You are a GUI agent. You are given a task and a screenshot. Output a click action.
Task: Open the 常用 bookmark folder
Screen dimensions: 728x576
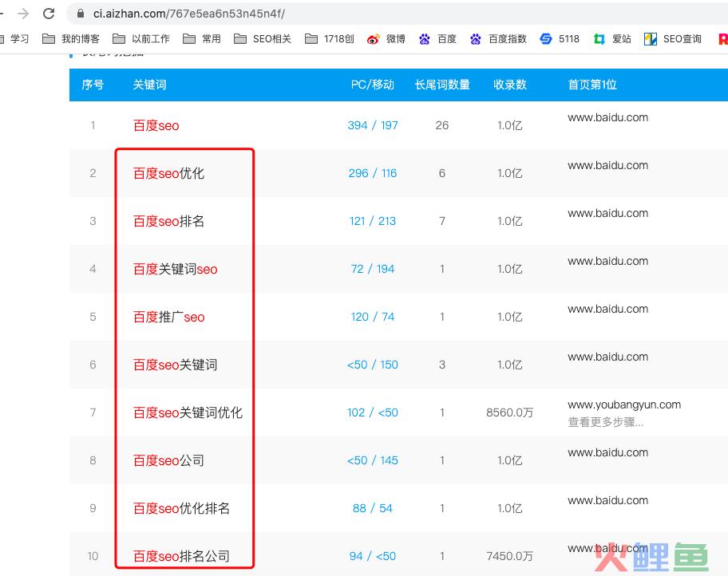point(201,38)
